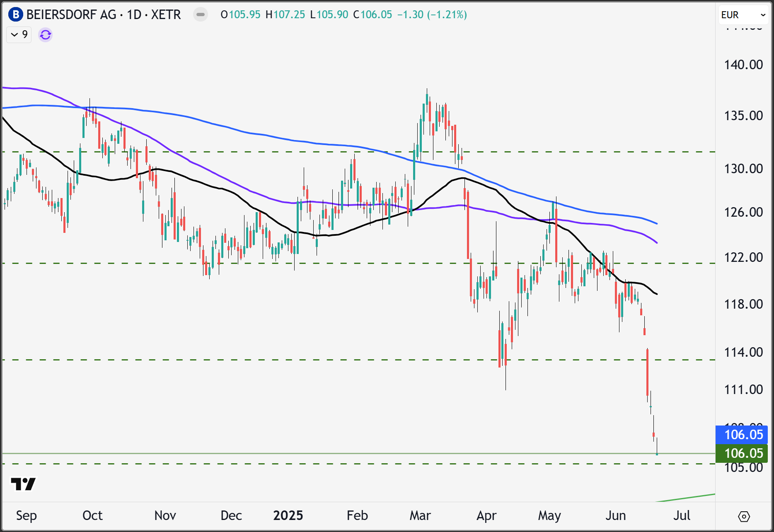
Task: Click the 126.00 price axis value
Action: (743, 212)
